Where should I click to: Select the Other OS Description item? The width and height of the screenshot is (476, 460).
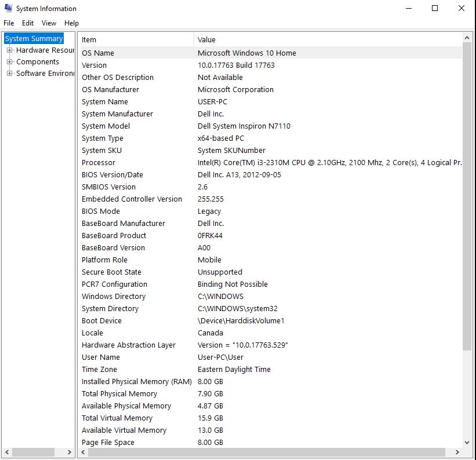pos(118,78)
